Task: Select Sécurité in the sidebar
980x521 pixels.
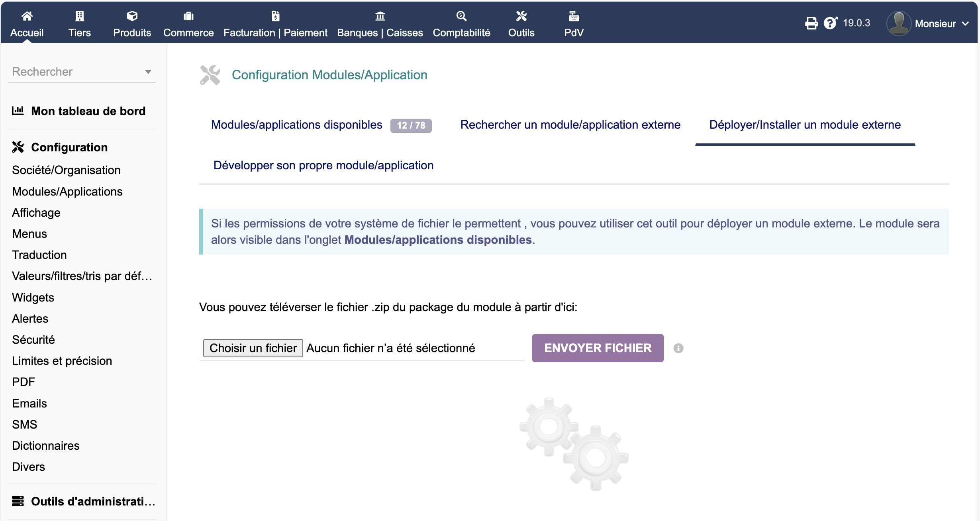Action: click(x=33, y=339)
